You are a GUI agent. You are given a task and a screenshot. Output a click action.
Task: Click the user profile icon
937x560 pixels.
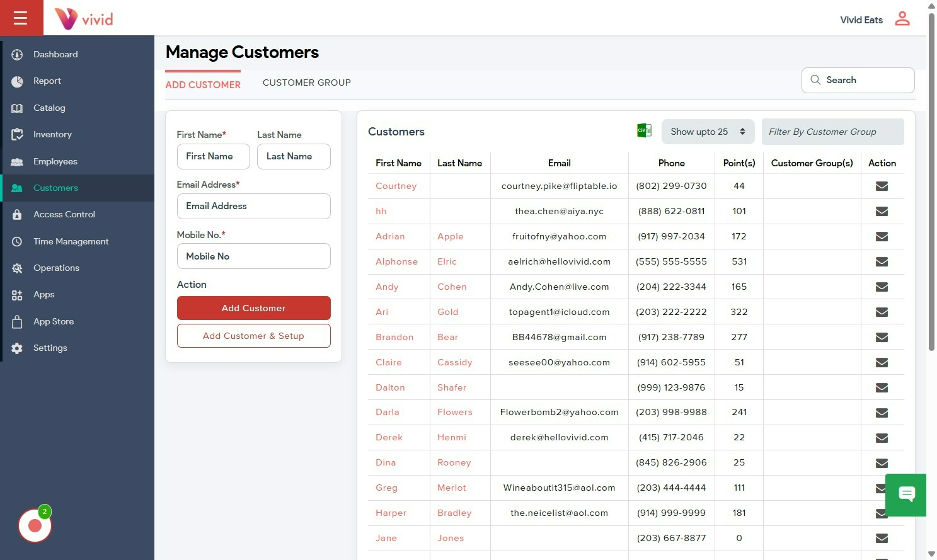[902, 19]
